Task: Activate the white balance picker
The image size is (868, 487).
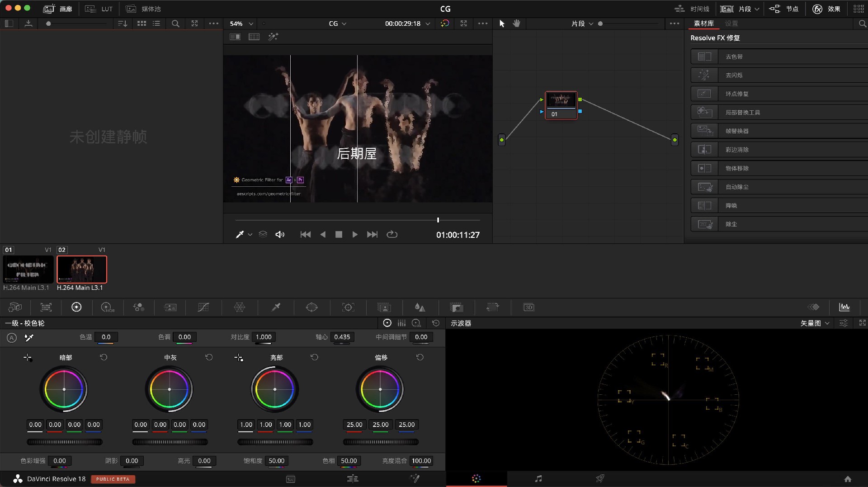Action: [29, 337]
